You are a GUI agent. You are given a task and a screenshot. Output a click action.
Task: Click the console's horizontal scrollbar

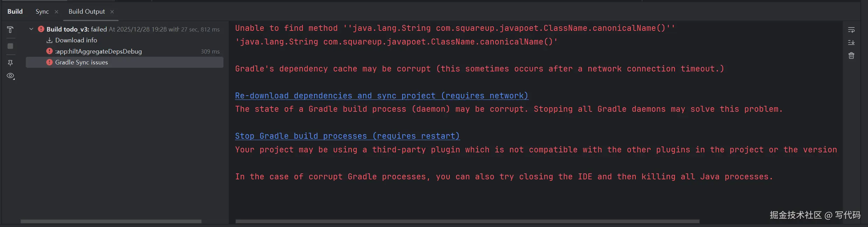pyautogui.click(x=467, y=221)
